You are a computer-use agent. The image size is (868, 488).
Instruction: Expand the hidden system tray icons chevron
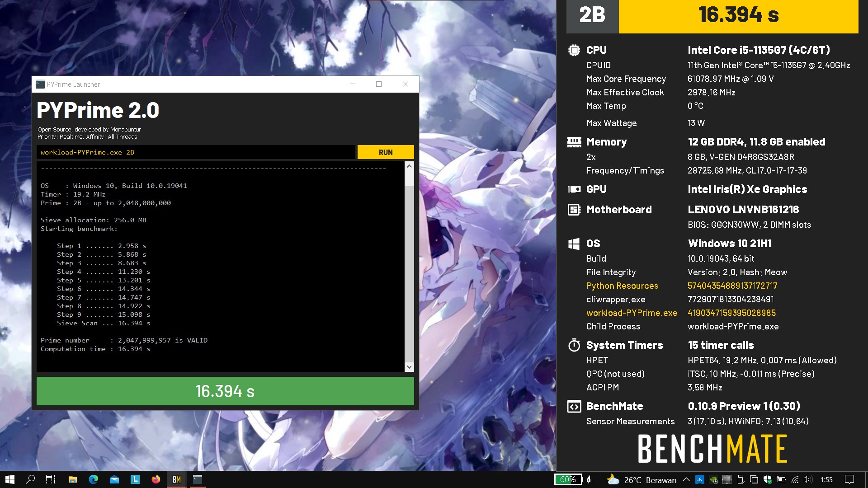[x=686, y=479]
